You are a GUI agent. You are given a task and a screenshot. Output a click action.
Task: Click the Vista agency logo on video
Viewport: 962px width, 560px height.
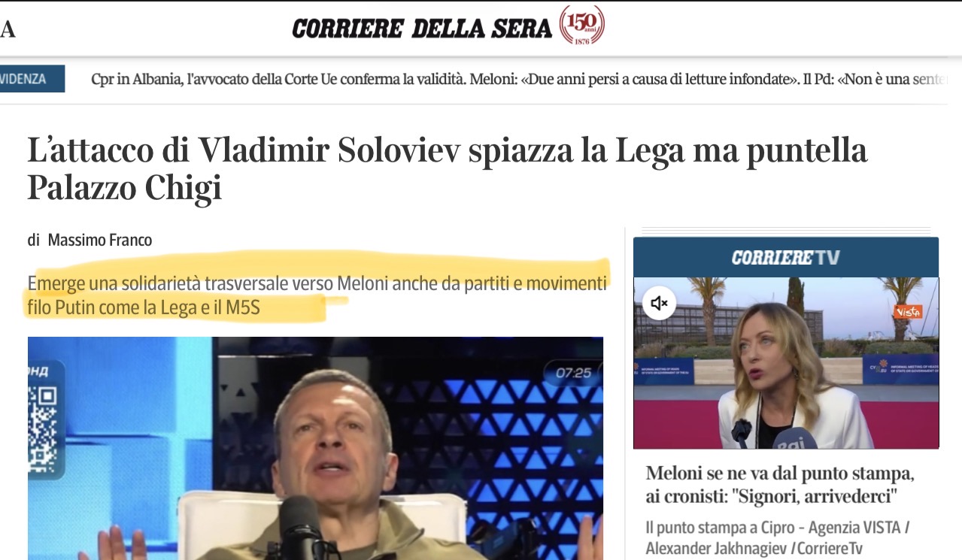907,311
